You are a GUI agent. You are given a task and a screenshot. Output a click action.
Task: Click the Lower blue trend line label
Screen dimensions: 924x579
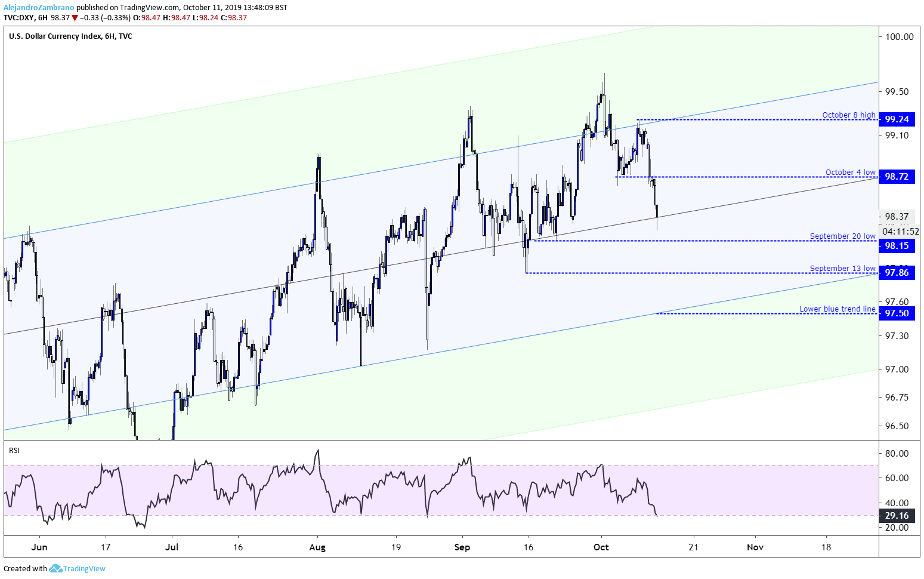(838, 309)
